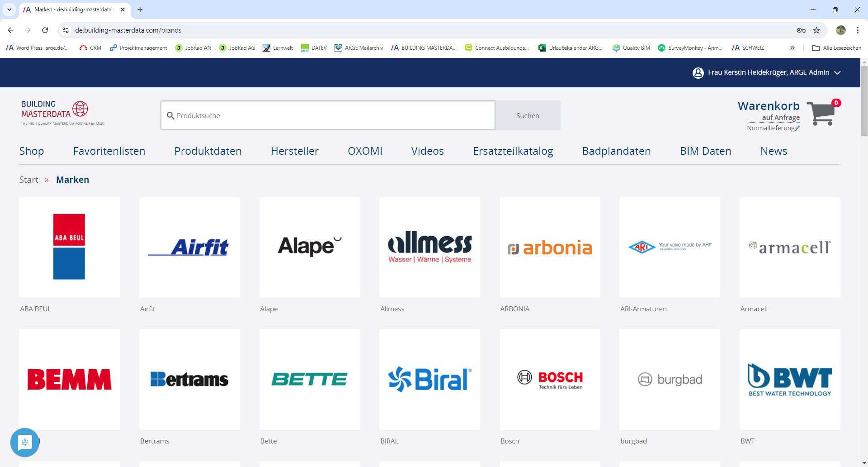Open the armacell brand logo tile

pos(790,247)
